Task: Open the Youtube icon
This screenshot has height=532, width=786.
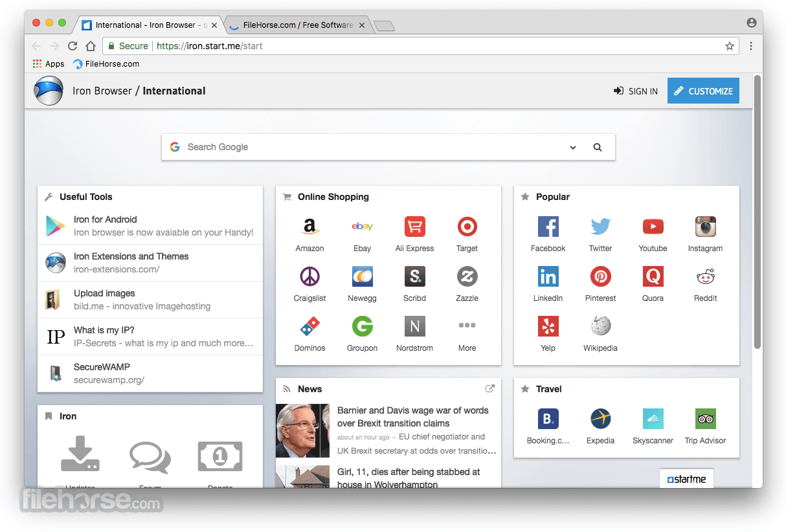Action: tap(653, 227)
